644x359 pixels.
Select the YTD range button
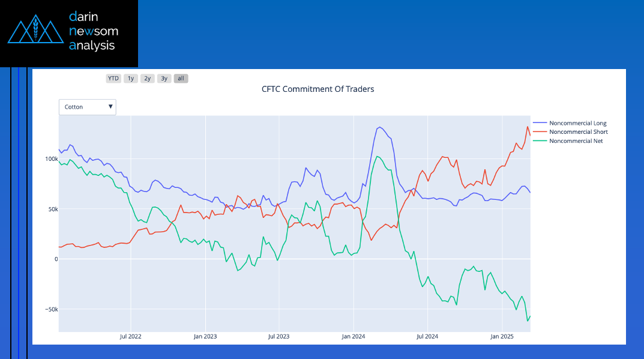click(x=113, y=78)
